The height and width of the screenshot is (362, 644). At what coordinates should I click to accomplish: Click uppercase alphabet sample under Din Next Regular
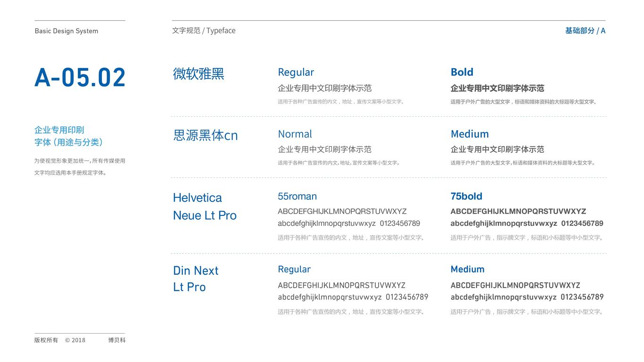[342, 285]
